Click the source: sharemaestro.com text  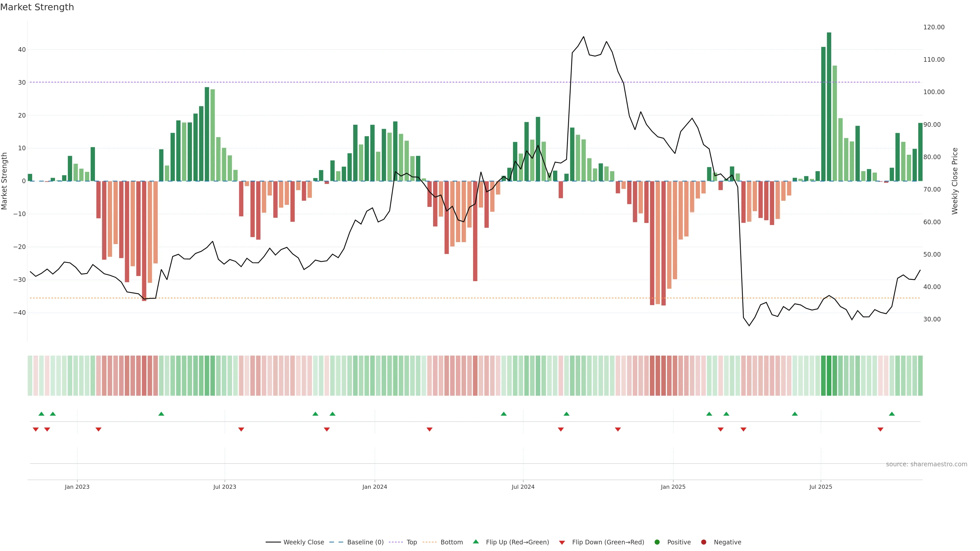[926, 464]
